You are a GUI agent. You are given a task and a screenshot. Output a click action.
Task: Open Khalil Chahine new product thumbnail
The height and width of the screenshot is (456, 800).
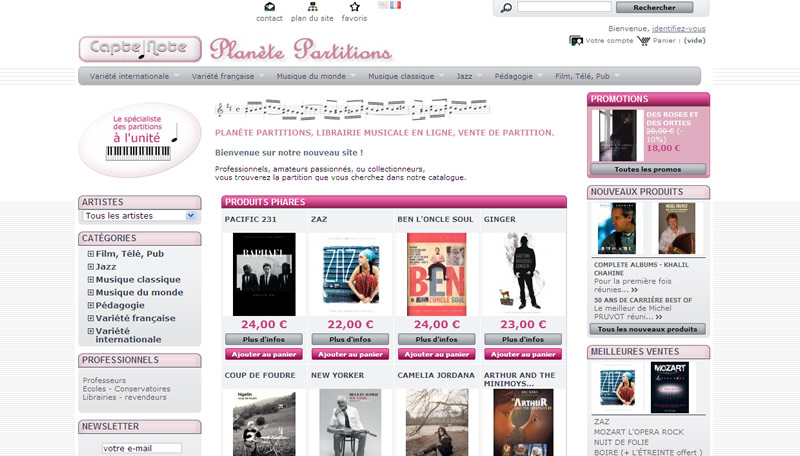point(617,228)
